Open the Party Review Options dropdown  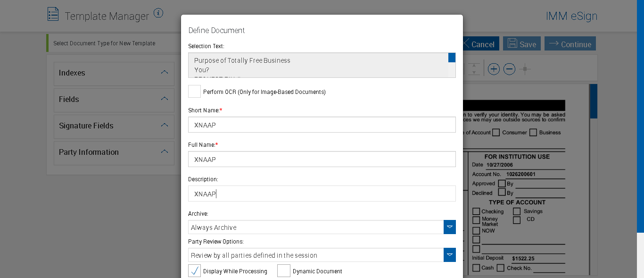coord(450,255)
